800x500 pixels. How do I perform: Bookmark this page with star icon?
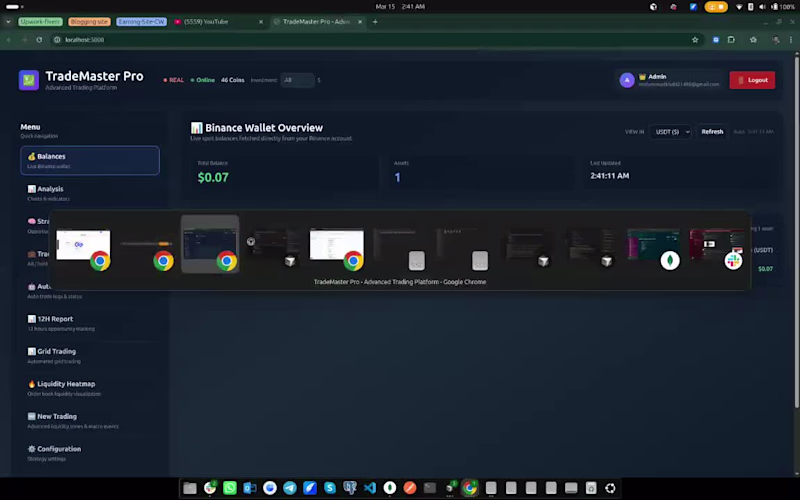point(695,40)
